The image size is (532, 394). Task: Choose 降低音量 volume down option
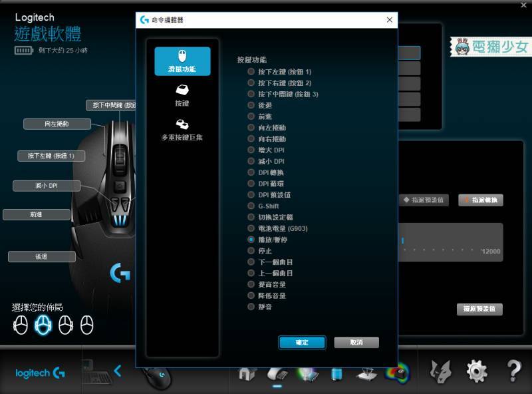pyautogui.click(x=251, y=296)
